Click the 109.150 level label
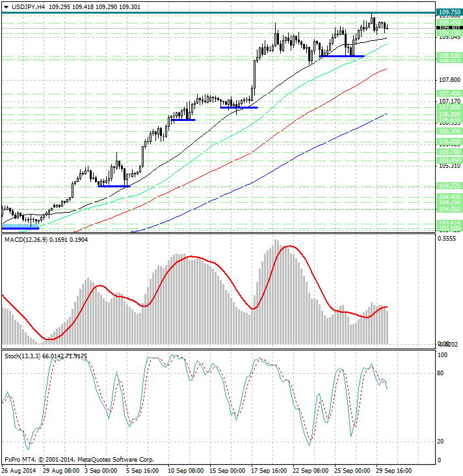This screenshot has height=476, width=463. [x=449, y=33]
